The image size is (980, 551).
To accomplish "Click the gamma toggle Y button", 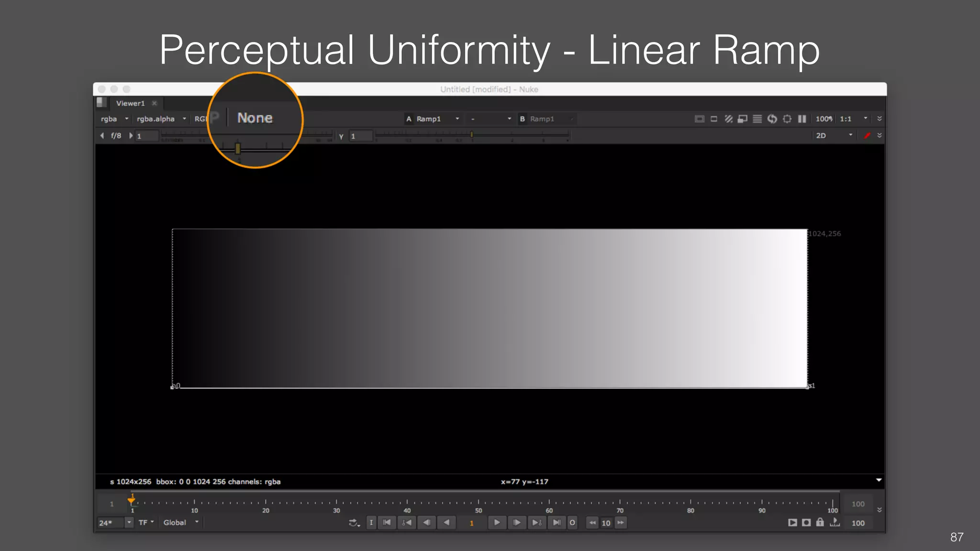I will 341,136.
